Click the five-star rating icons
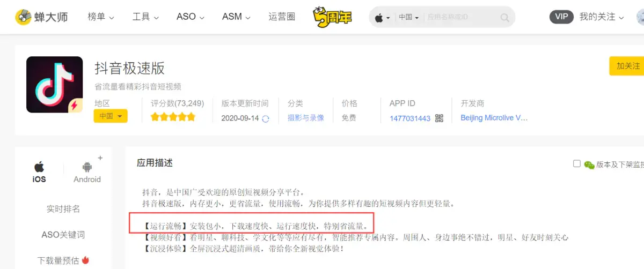The image size is (644, 269). point(173,117)
